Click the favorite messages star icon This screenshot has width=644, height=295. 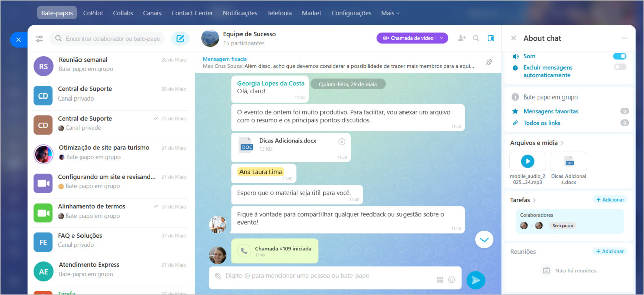point(515,111)
